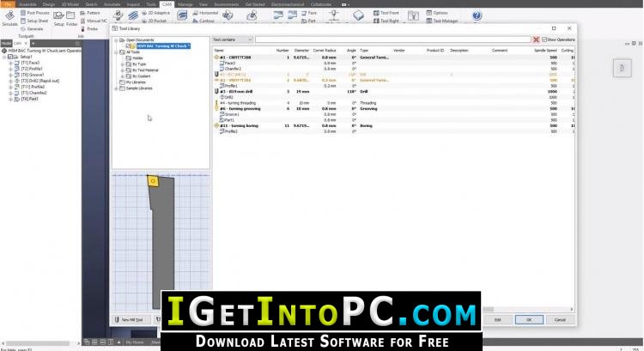This screenshot has width=644, height=351.
Task: Expand the By Coolant node
Action: pos(123,76)
